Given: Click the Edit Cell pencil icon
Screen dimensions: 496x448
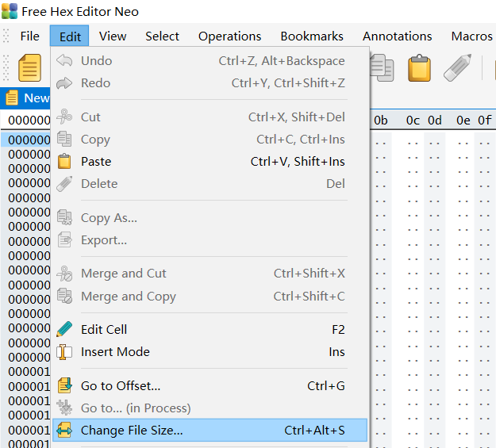Looking at the screenshot, I should [x=64, y=329].
